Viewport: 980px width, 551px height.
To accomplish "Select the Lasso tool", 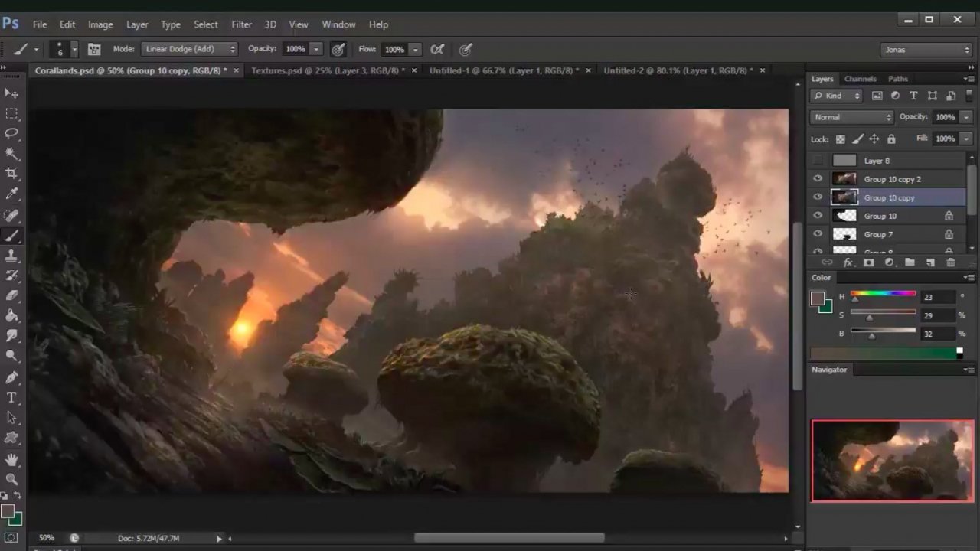I will point(11,133).
